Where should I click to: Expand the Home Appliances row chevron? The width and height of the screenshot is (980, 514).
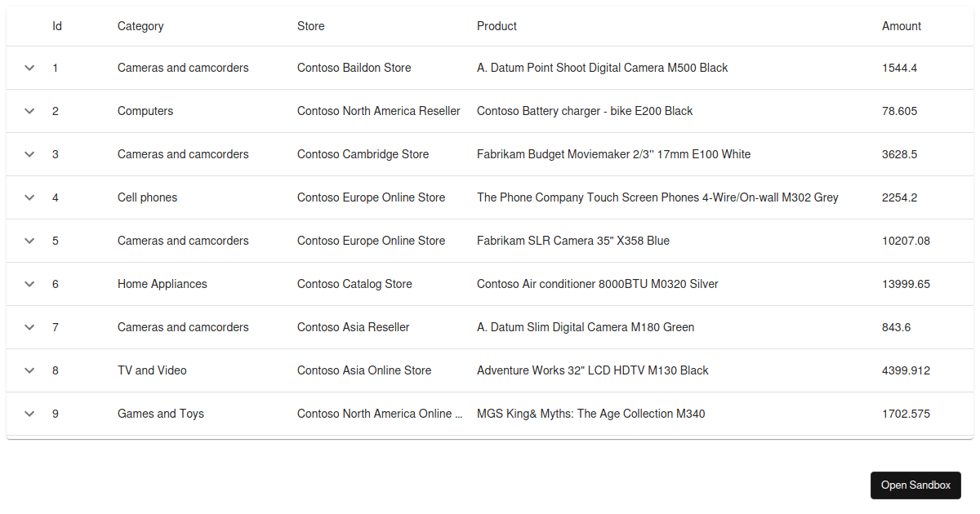pos(29,284)
